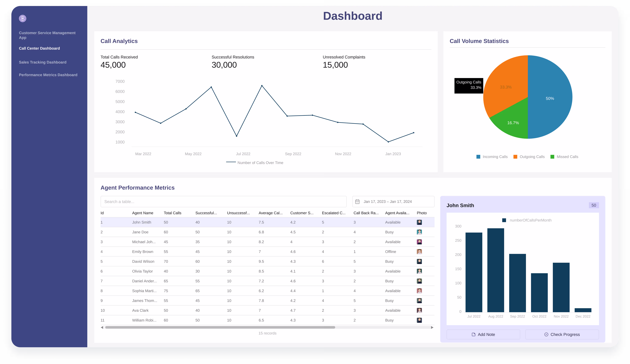Sort by Id column header

pos(102,213)
